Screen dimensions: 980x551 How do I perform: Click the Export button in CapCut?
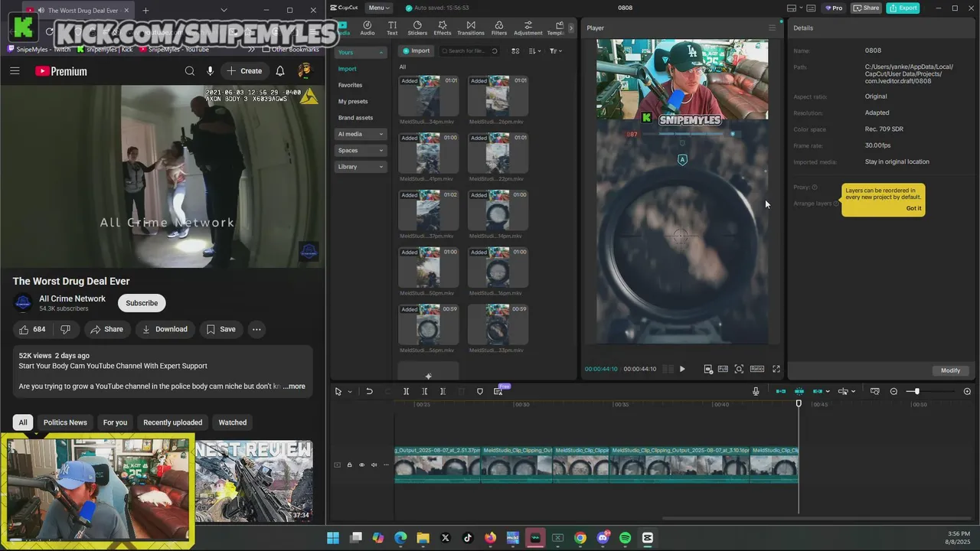click(x=903, y=8)
